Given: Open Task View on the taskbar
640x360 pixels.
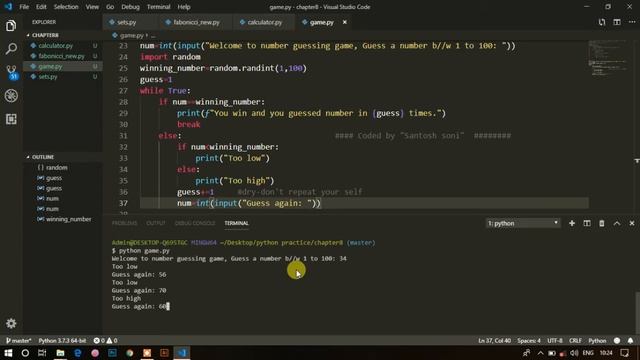Looking at the screenshot, I should click(42, 353).
